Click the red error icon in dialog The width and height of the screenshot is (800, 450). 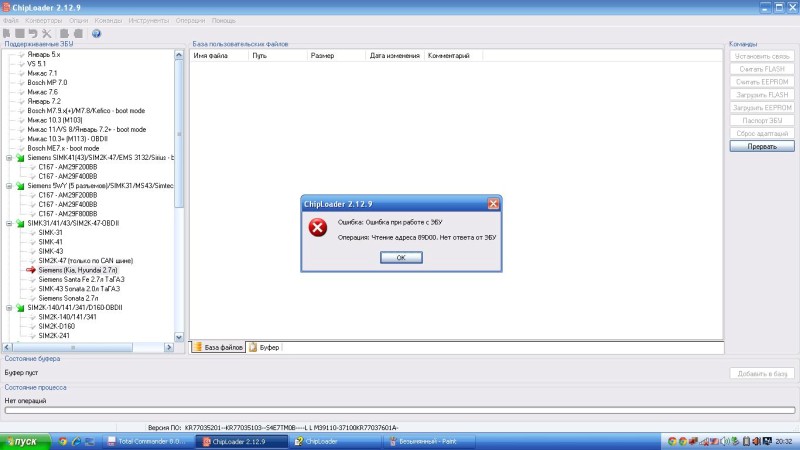[318, 227]
